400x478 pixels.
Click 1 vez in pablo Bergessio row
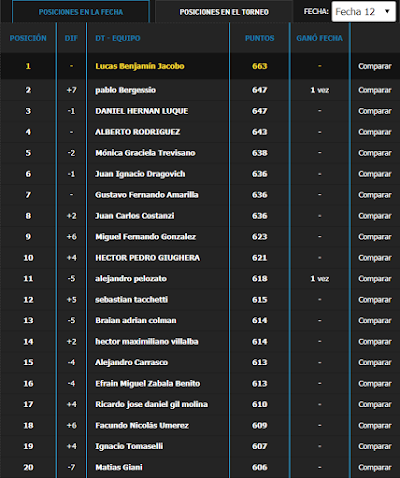319,90
